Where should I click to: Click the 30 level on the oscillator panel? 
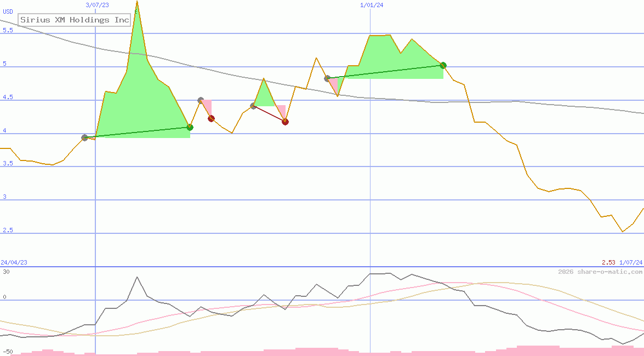pyautogui.click(x=5, y=270)
